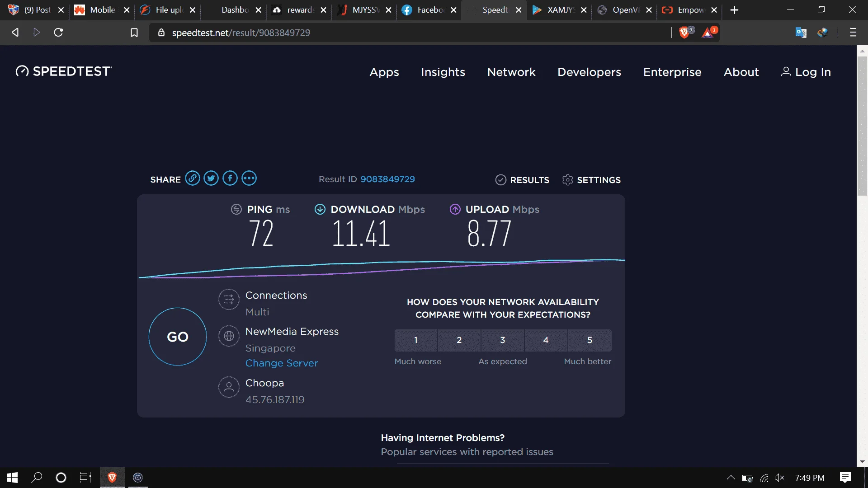Start test with GO button
The image size is (868, 488).
(178, 337)
